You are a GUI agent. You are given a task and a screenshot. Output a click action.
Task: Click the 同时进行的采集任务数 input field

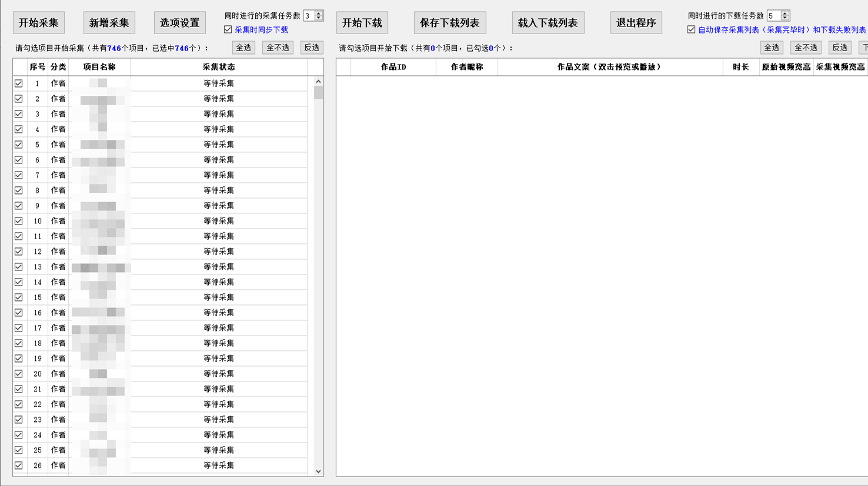tap(309, 16)
